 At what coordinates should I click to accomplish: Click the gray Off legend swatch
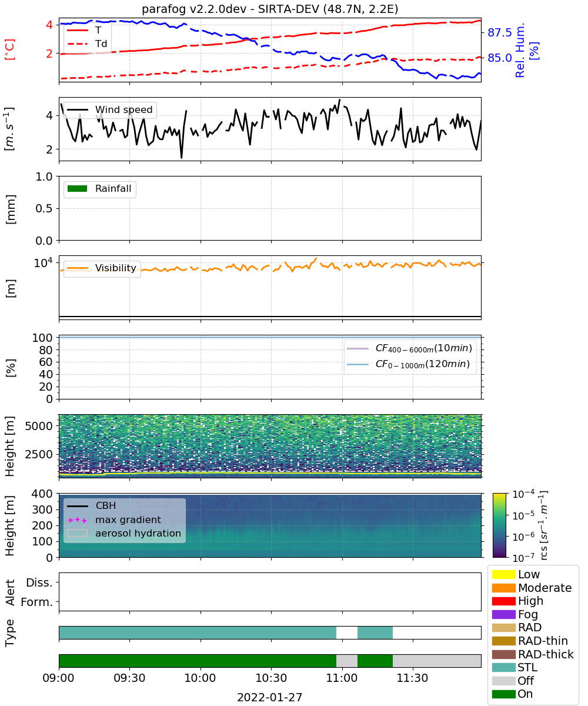coord(503,681)
